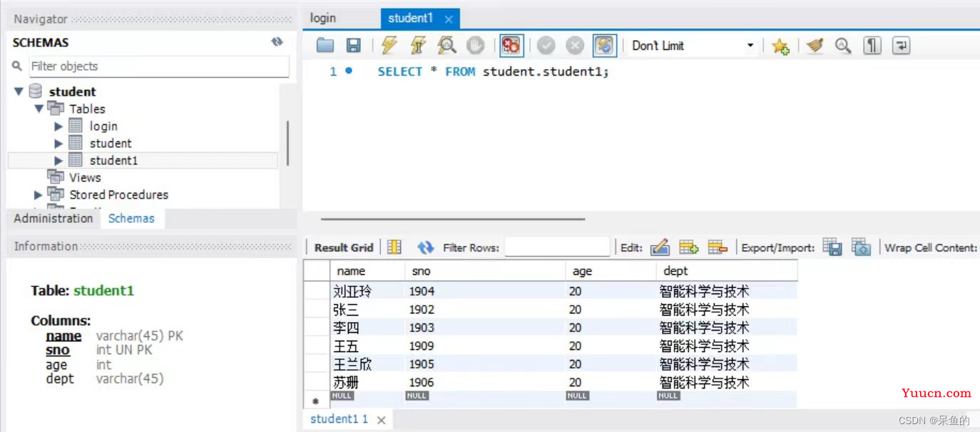Viewport: 980px width, 432px height.
Task: Refresh the result grid data
Action: pos(426,247)
